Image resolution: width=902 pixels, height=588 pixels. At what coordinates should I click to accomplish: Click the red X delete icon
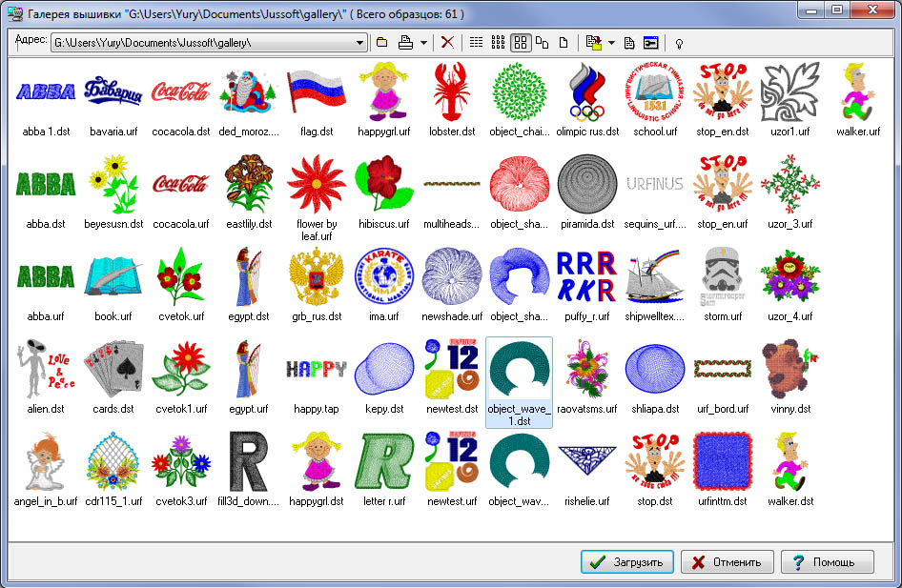click(447, 43)
